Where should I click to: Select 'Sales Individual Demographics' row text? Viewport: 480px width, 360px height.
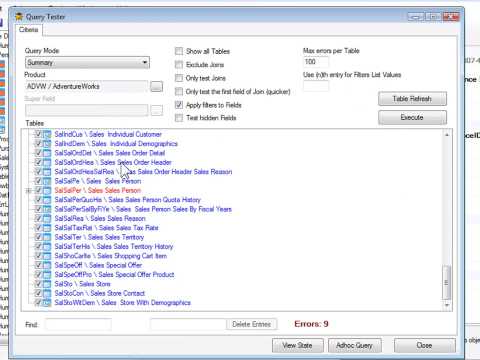(134, 144)
